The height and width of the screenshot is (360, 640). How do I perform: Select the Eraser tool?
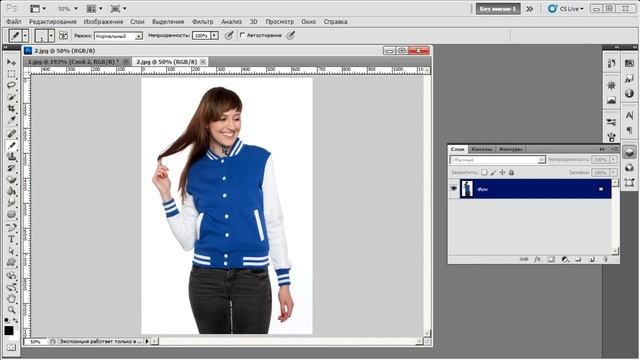click(x=11, y=180)
